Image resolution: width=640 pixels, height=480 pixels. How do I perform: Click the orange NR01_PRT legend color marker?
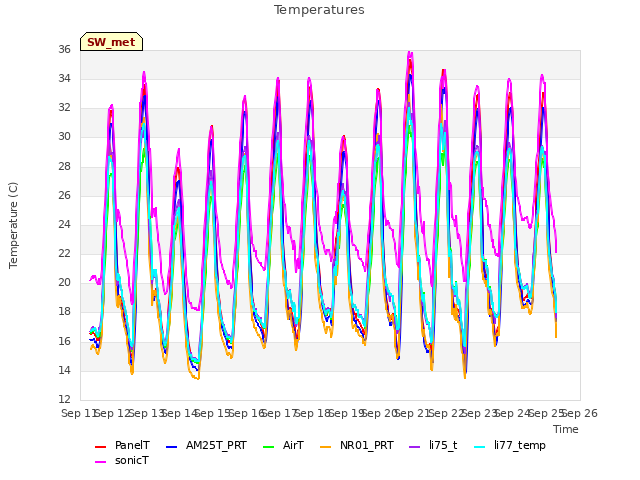[325, 447]
